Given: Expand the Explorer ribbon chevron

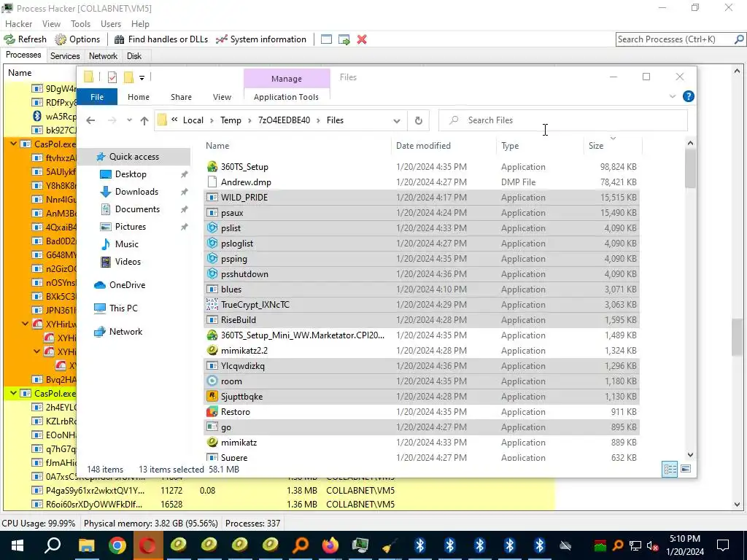Looking at the screenshot, I should 672,97.
